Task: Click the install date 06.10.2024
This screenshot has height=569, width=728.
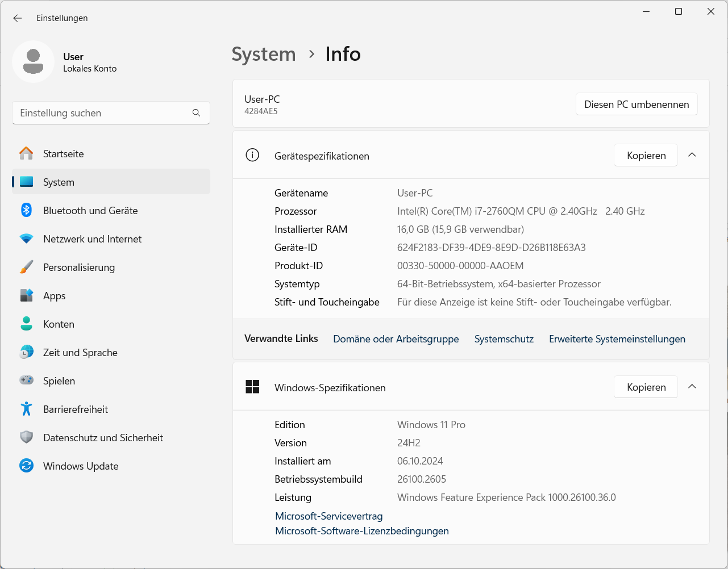Action: pos(420,461)
